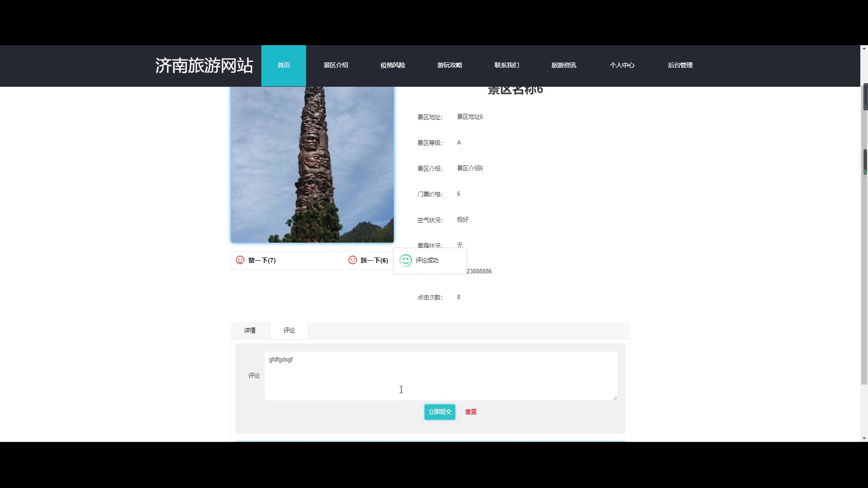Open 旅游资讯 navigation link

[563, 65]
